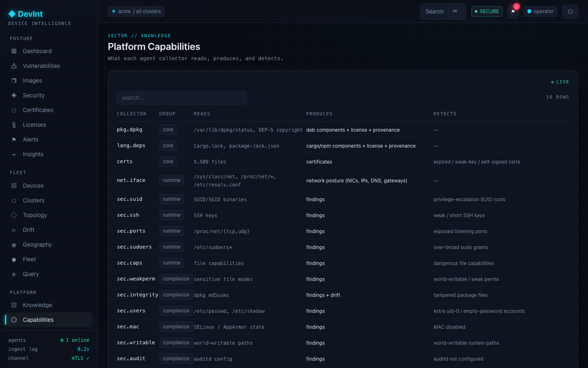The image size is (588, 368).
Task: Click the Dashboard grid icon in sidebar
Action: tap(14, 51)
